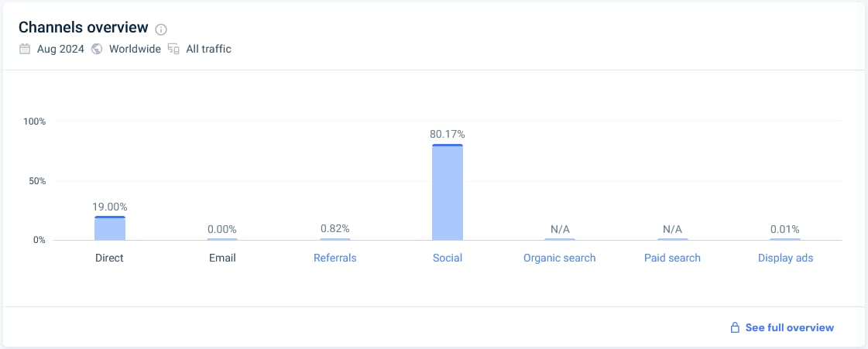868x349 pixels.
Task: Click the Social bar in the chart
Action: point(448,192)
